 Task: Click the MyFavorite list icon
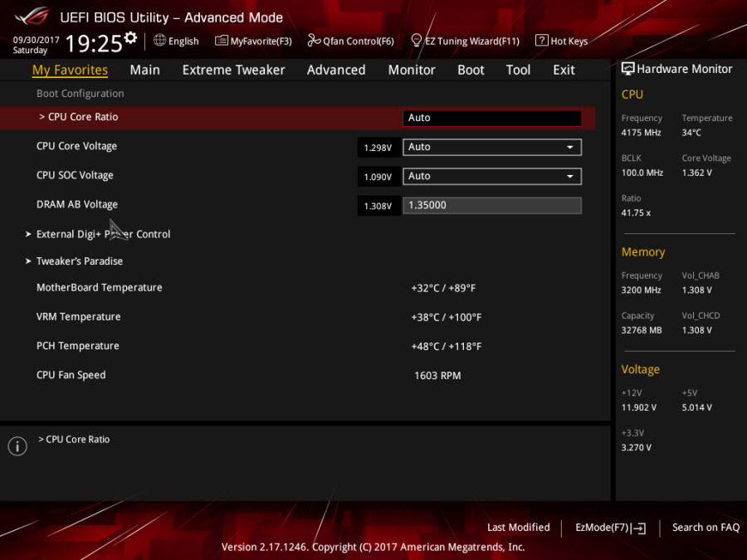[x=221, y=41]
